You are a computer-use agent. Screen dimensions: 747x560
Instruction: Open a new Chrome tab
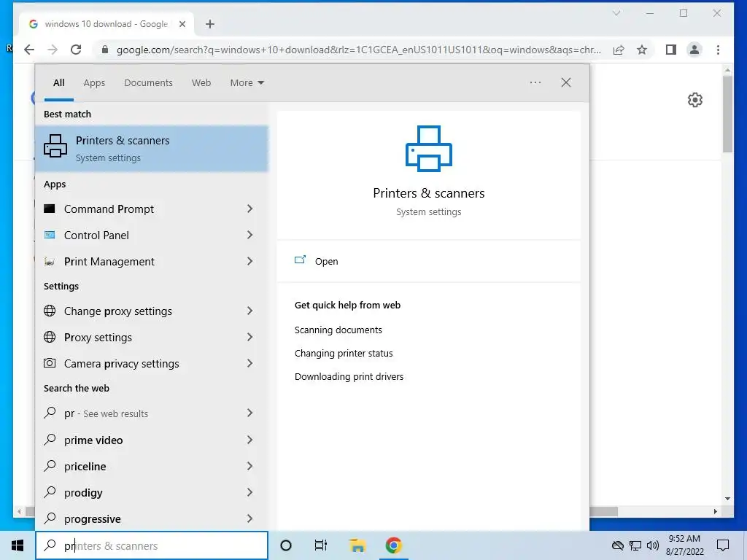210,24
